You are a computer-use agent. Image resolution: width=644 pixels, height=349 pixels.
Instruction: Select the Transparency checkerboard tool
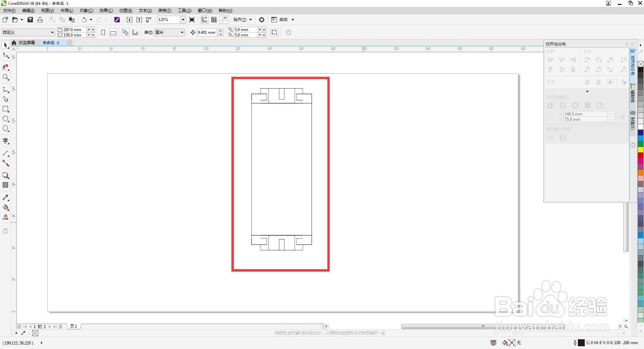(6, 185)
